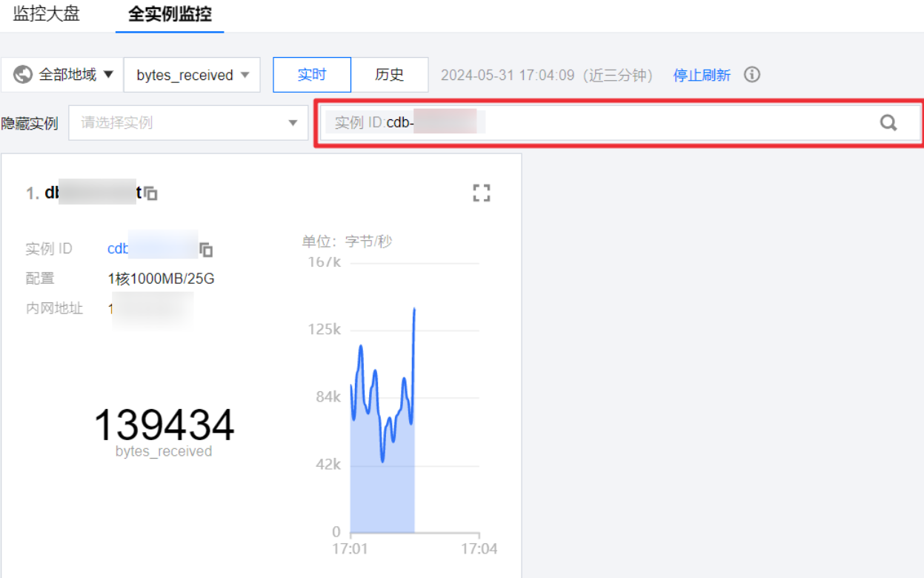Click the 1核1000MB/25G configuration text
Screen dimensions: 924x578
click(x=161, y=279)
